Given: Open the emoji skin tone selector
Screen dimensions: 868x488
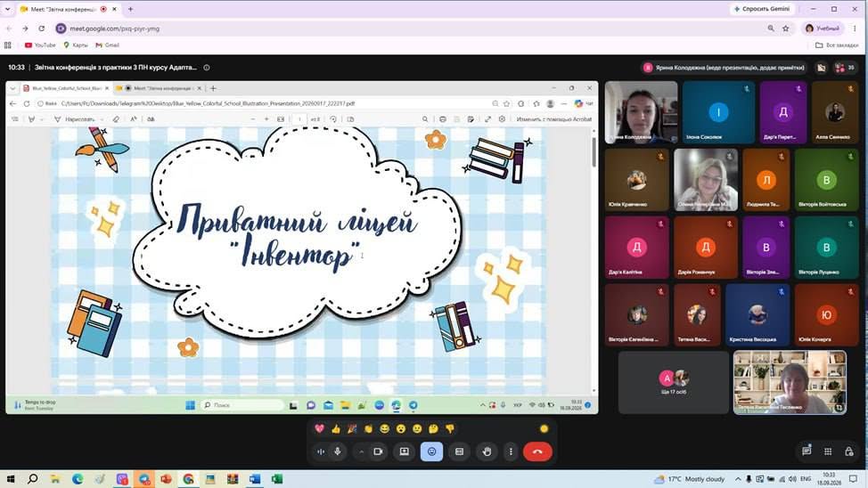Looking at the screenshot, I should pyautogui.click(x=545, y=429).
